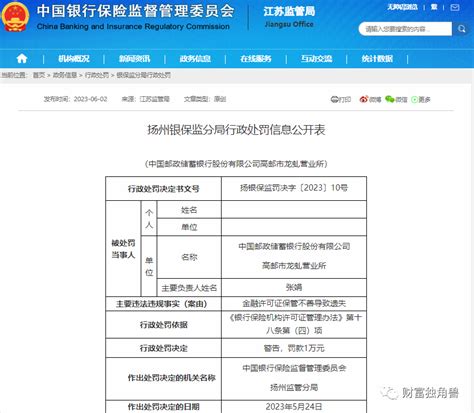Go to the home icon in navigation bar
Viewport: 474px width, 413px height.
[x=22, y=59]
